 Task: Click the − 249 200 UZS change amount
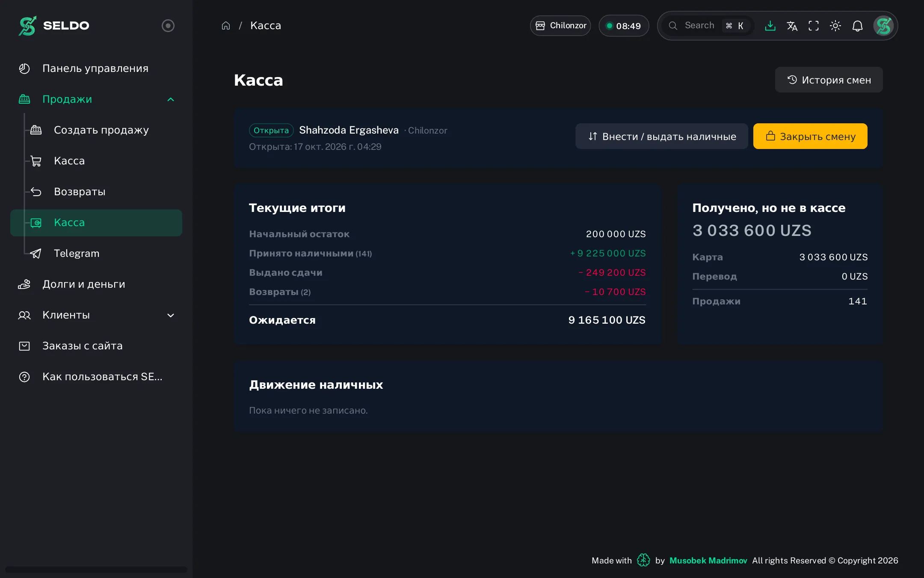(612, 273)
